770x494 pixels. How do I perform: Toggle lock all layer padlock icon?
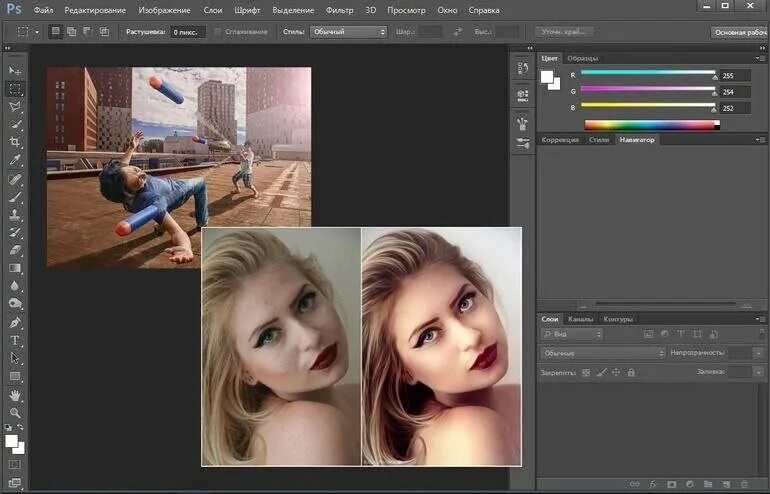(x=632, y=372)
